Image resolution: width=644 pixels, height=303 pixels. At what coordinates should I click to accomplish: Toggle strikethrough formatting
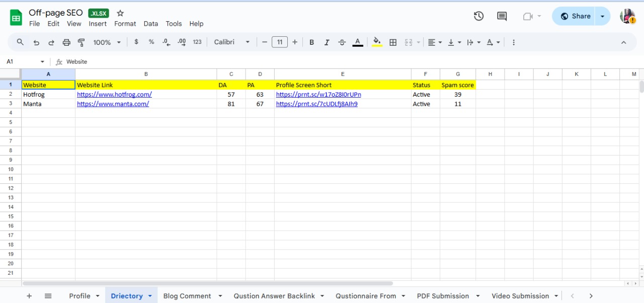(342, 42)
